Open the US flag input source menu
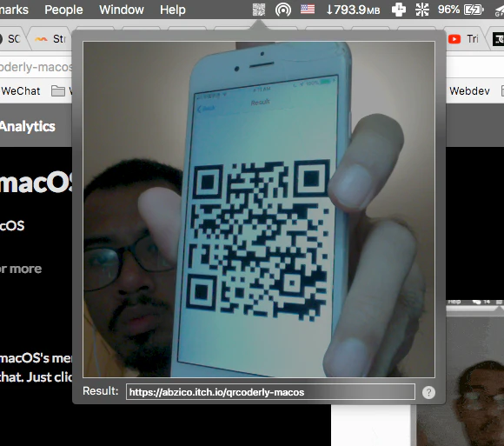Screen dimensions: 504x446 [x=308, y=9]
